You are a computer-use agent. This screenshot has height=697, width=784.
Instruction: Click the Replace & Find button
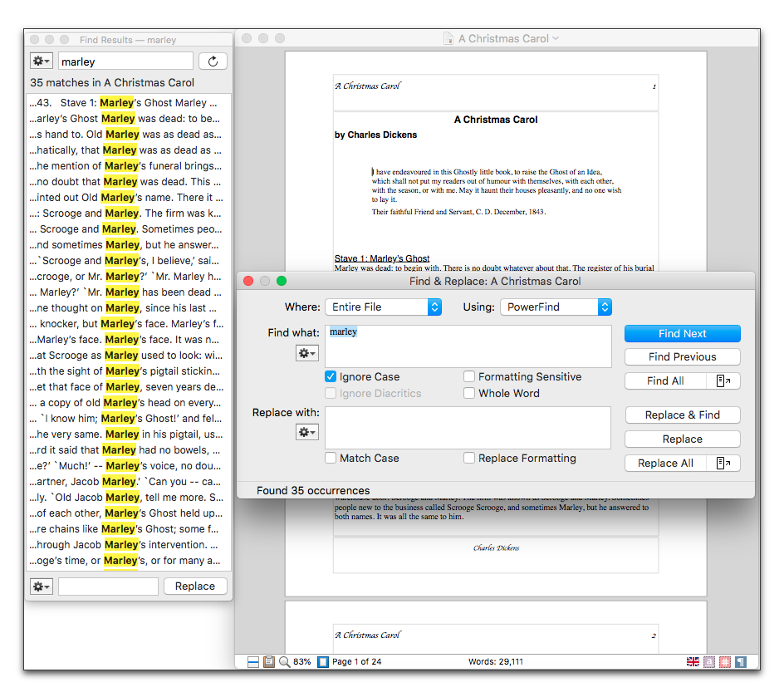tap(683, 415)
